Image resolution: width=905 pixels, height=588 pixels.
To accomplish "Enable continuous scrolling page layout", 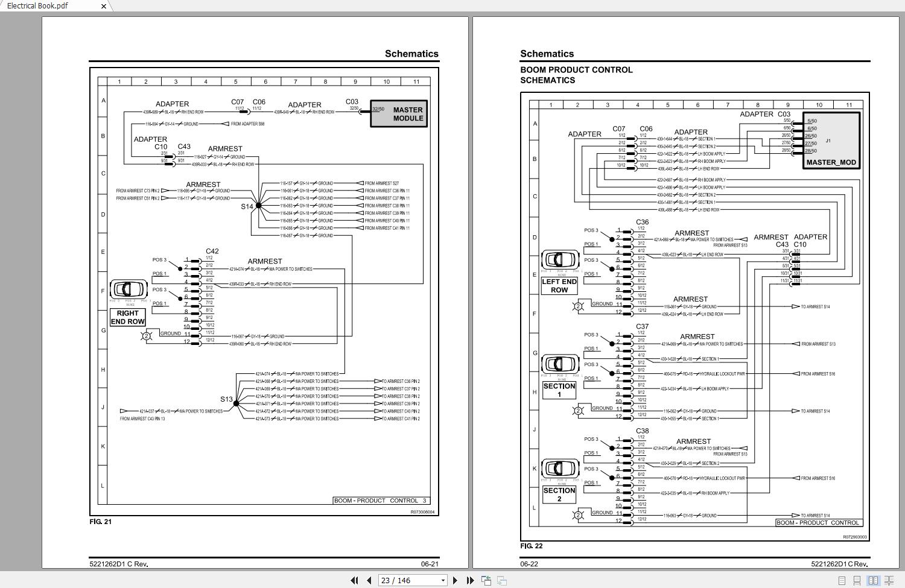I will tap(857, 580).
